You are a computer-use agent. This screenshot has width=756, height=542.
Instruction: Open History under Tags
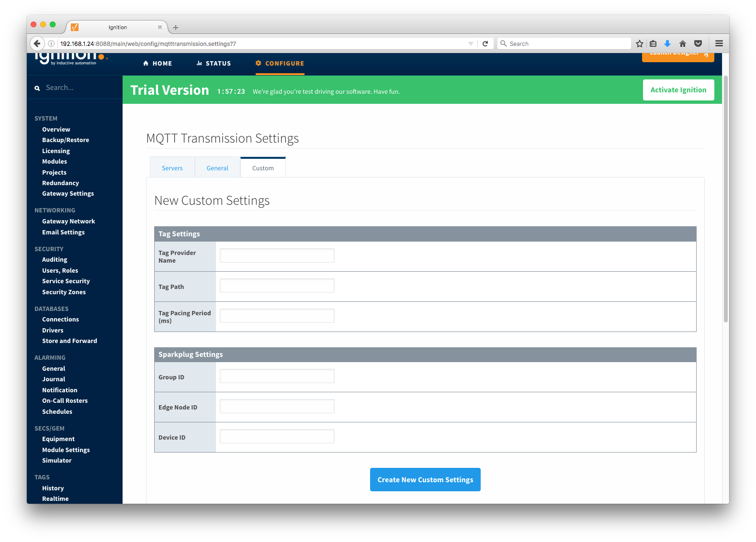point(53,488)
